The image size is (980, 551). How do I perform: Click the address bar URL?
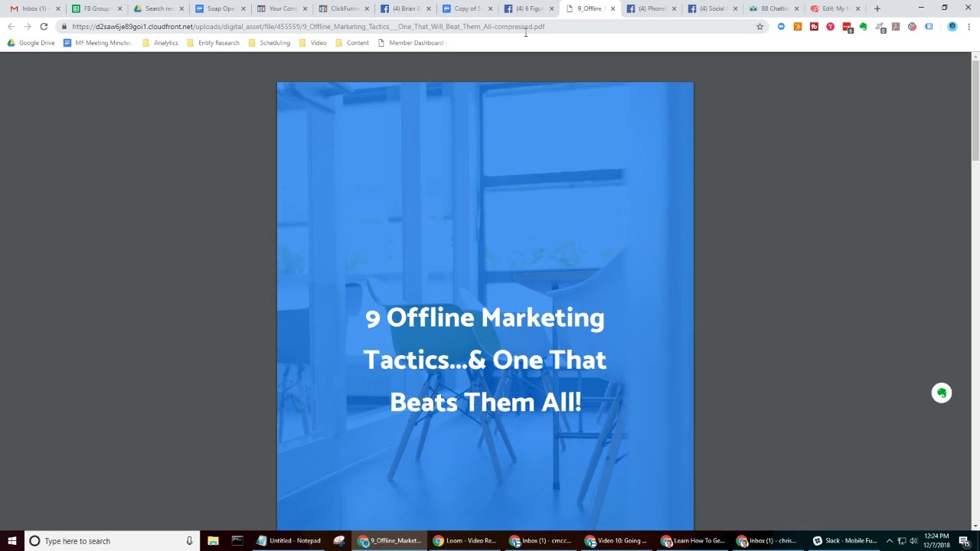pyautogui.click(x=309, y=27)
